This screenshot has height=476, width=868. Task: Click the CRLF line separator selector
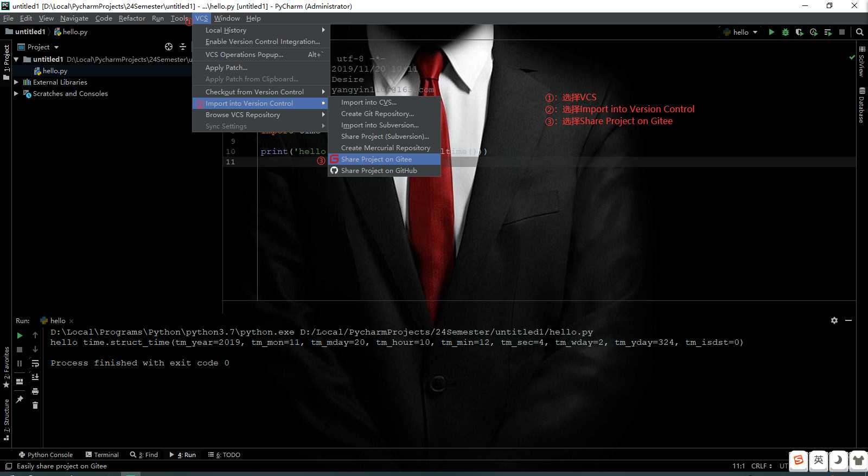(x=762, y=466)
